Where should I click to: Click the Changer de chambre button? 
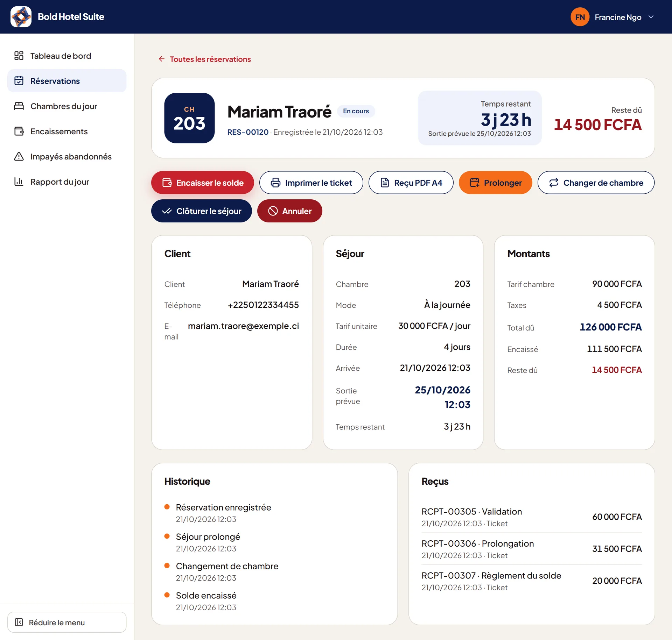(x=596, y=183)
